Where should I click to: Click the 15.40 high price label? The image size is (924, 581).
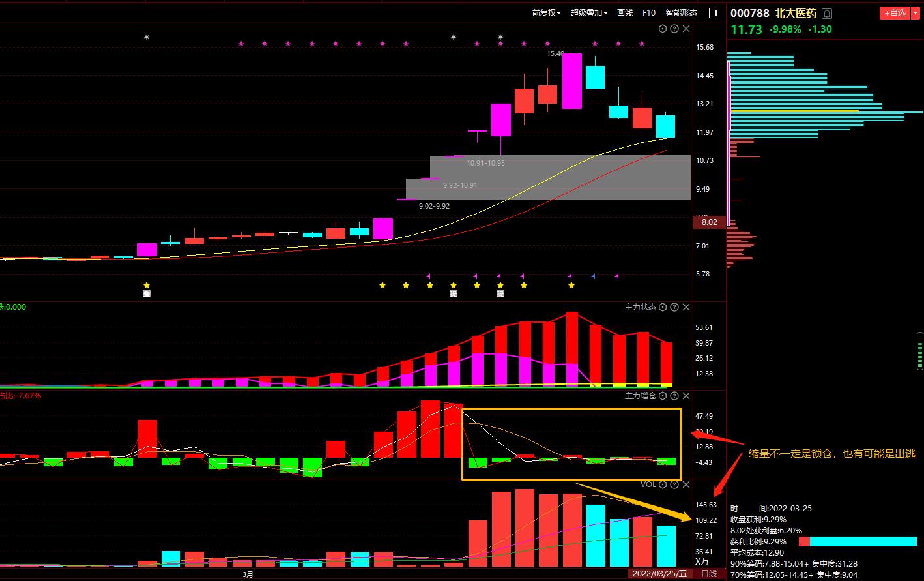point(556,53)
